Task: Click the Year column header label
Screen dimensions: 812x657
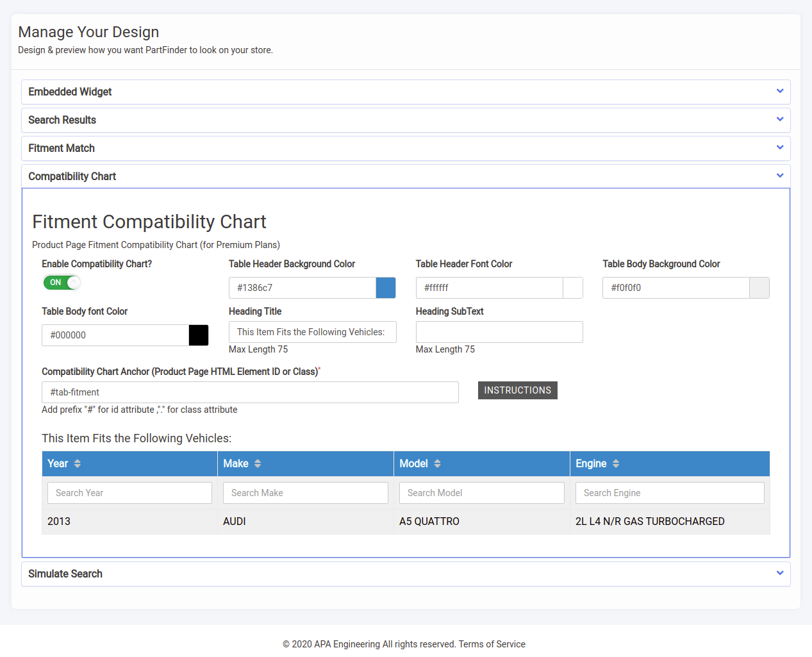Action: point(58,463)
